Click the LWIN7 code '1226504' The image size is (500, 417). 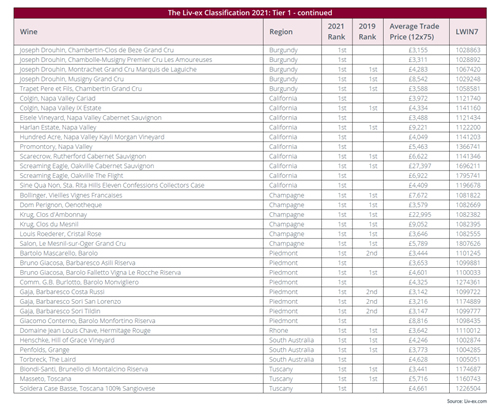click(468, 389)
